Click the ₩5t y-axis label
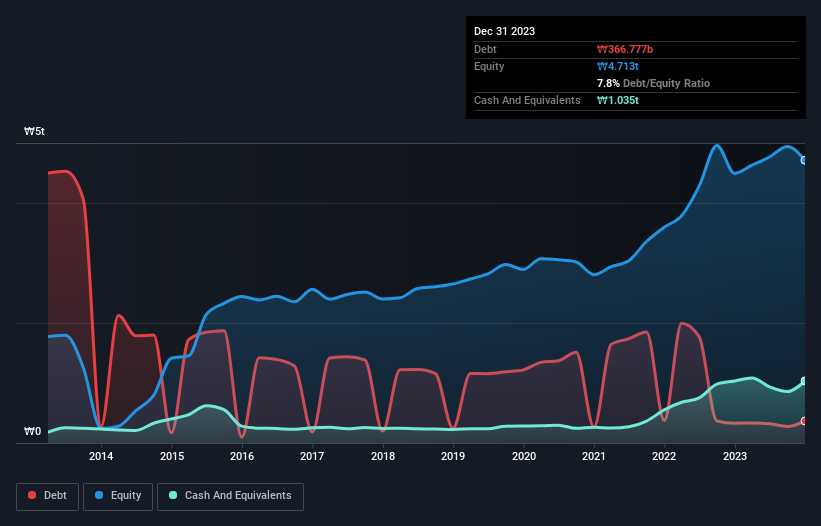821x526 pixels. click(34, 131)
